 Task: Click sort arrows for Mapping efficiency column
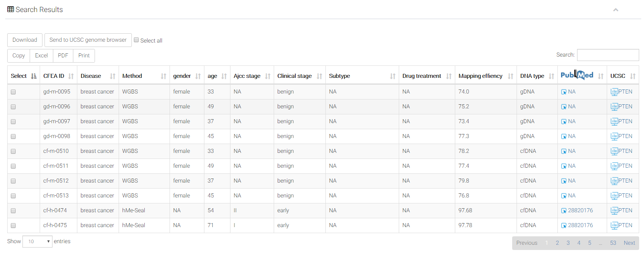tap(511, 76)
